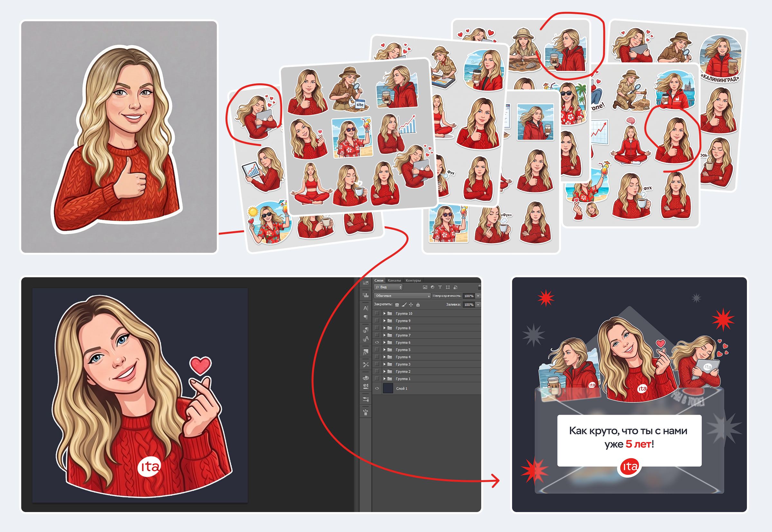Open the Вид filter type dropdown
The width and height of the screenshot is (772, 532).
tap(388, 287)
